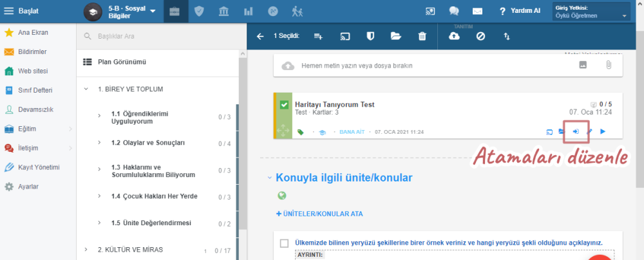Open the institution building icon in top bar
The image size is (644, 260).
click(x=224, y=12)
